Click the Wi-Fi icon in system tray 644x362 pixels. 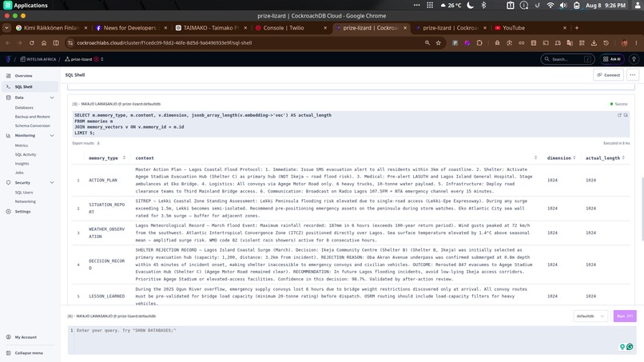tap(551, 6)
